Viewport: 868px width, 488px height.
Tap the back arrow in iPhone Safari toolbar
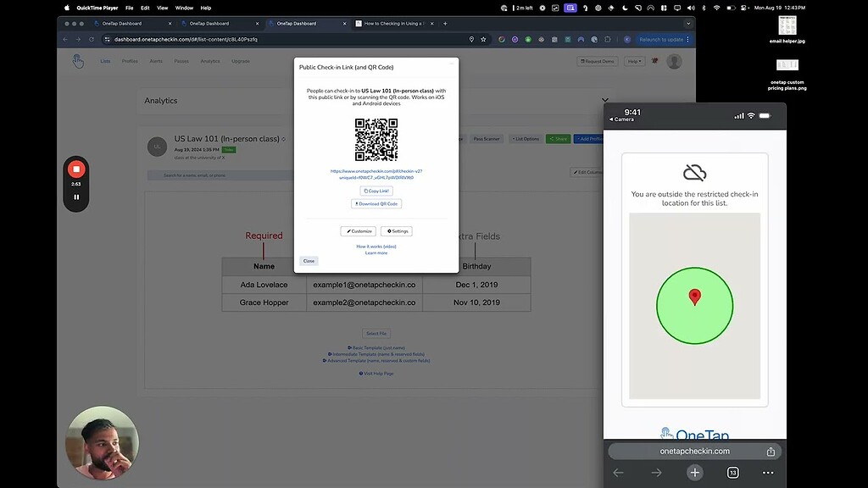point(617,472)
